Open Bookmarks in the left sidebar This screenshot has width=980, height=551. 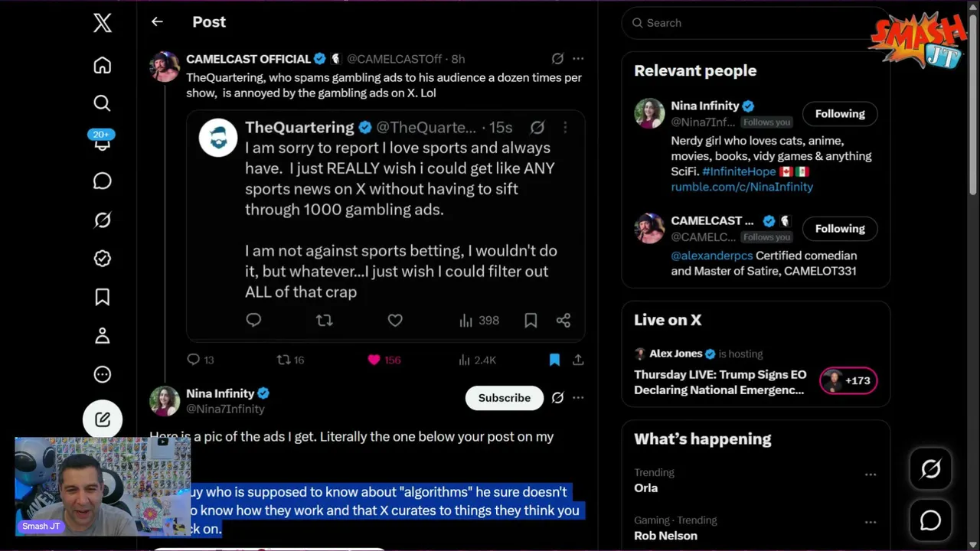pos(102,297)
